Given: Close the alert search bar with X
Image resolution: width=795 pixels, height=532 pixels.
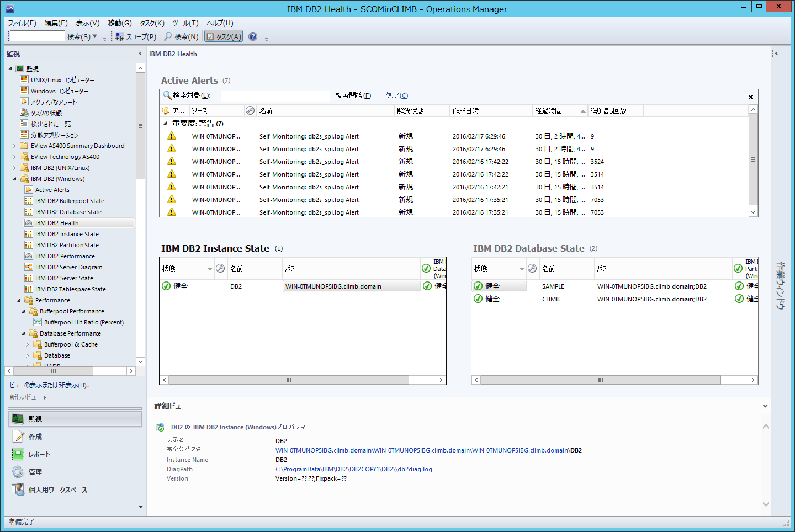Looking at the screenshot, I should pos(750,97).
